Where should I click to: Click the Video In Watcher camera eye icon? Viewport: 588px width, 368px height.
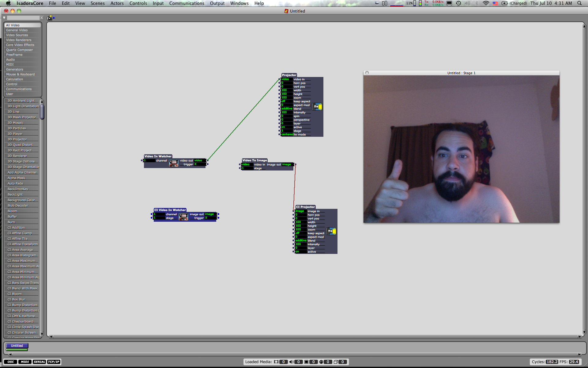click(x=174, y=163)
